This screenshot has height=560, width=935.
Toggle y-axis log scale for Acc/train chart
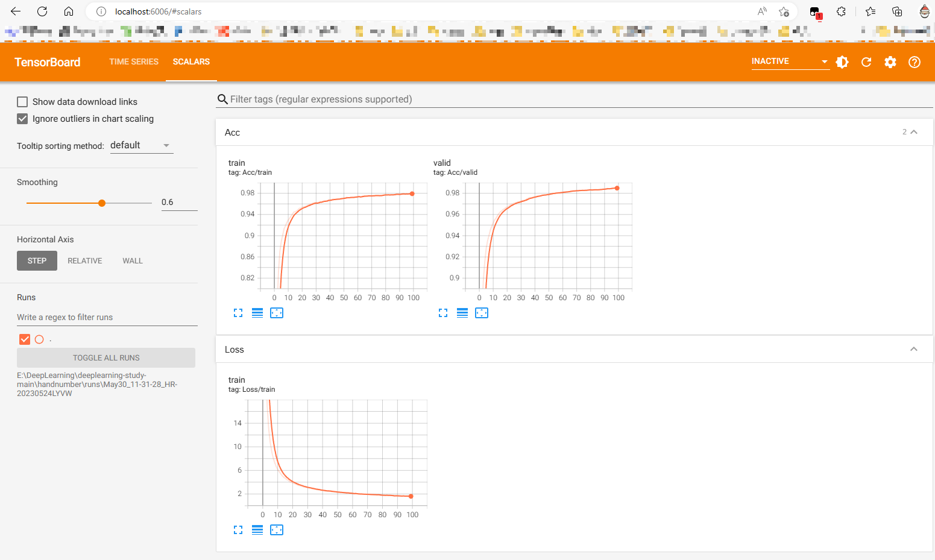click(x=257, y=313)
